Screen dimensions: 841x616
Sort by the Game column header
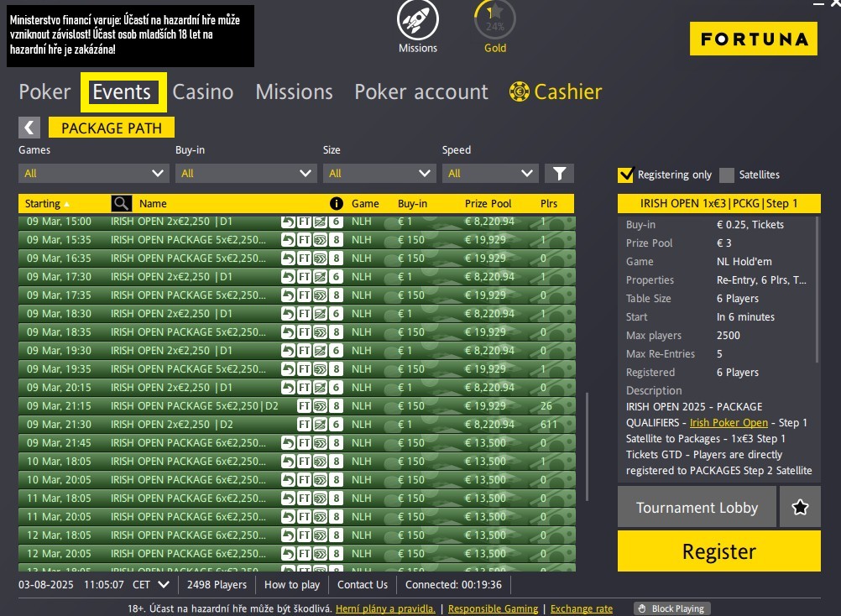[365, 203]
